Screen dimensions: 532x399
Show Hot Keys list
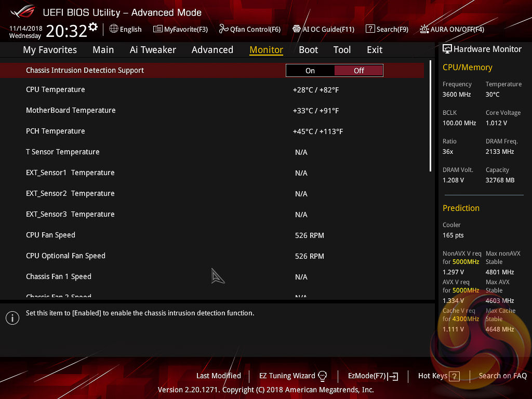(438, 376)
